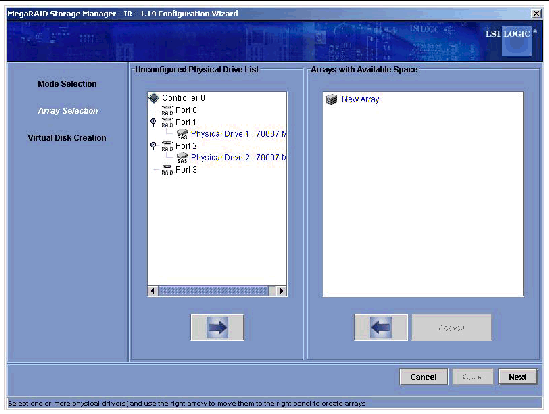549x414 pixels.
Task: Click the Port 0 drive icon
Action: click(x=167, y=110)
